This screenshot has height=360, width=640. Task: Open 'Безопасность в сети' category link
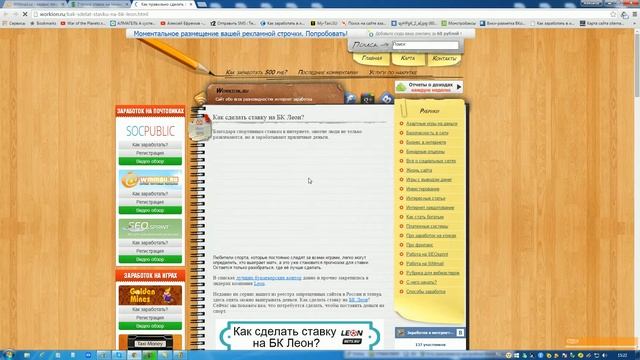click(x=427, y=133)
